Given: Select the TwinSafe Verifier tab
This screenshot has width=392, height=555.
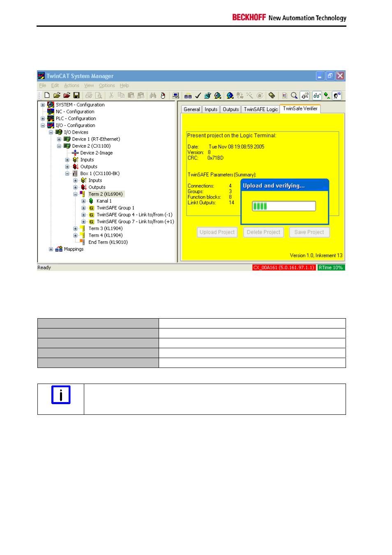Looking at the screenshot, I should [300, 109].
